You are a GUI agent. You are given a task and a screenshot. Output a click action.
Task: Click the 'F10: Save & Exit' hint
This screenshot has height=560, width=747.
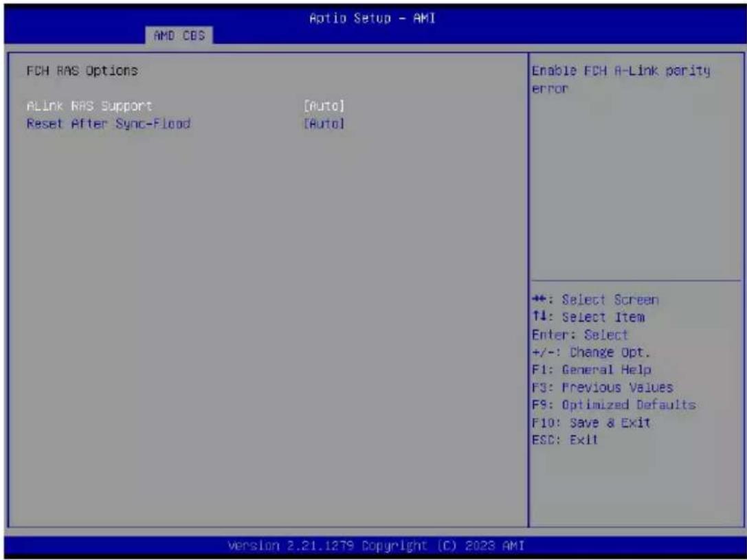(x=591, y=423)
